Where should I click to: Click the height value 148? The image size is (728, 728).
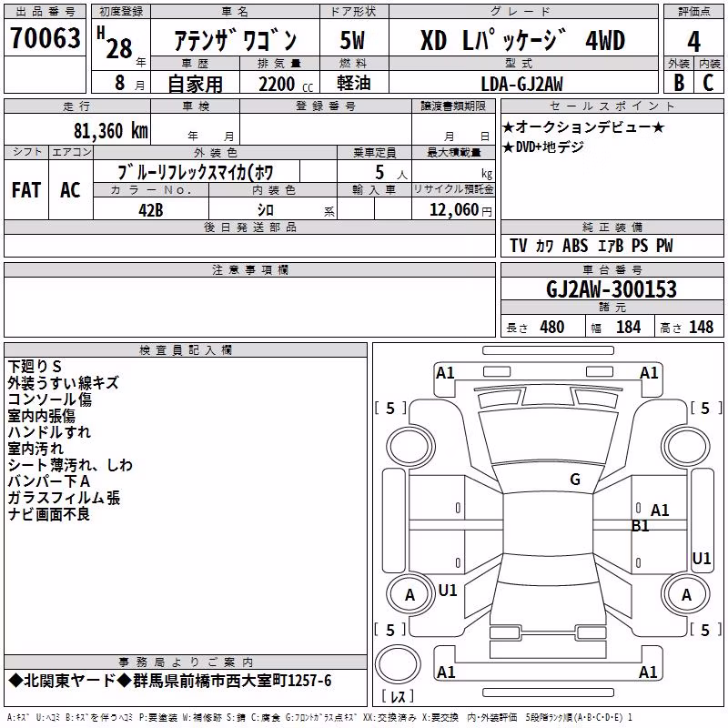701,328
